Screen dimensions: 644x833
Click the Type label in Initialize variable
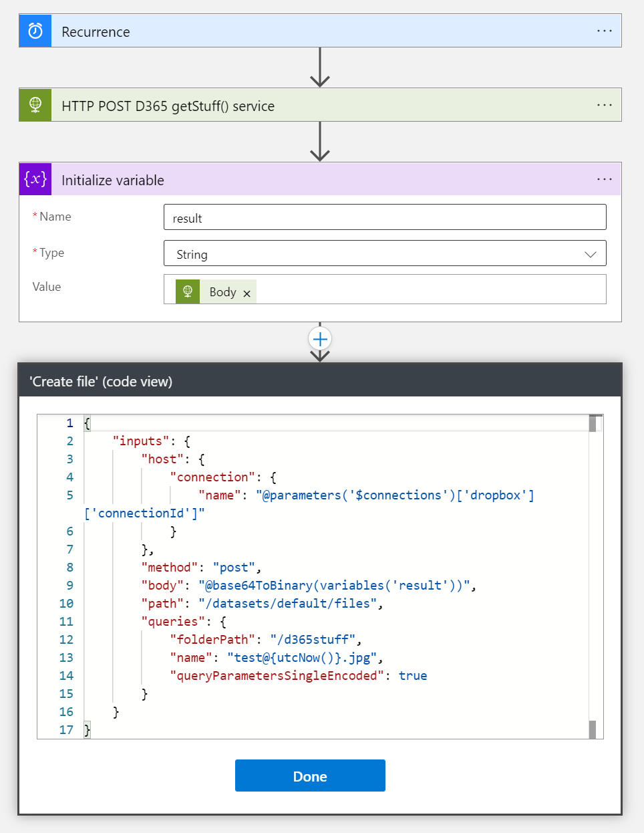click(51, 253)
